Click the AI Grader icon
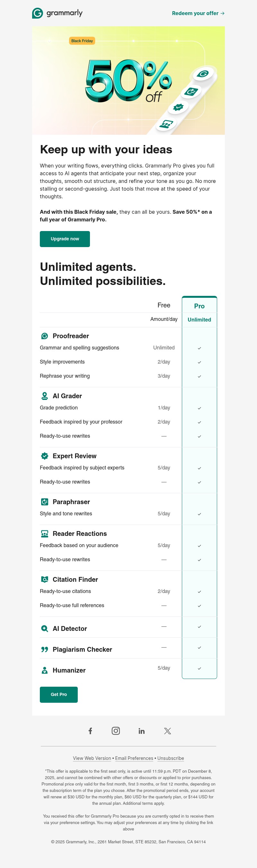Screen dimensions: 257x868 44,396
